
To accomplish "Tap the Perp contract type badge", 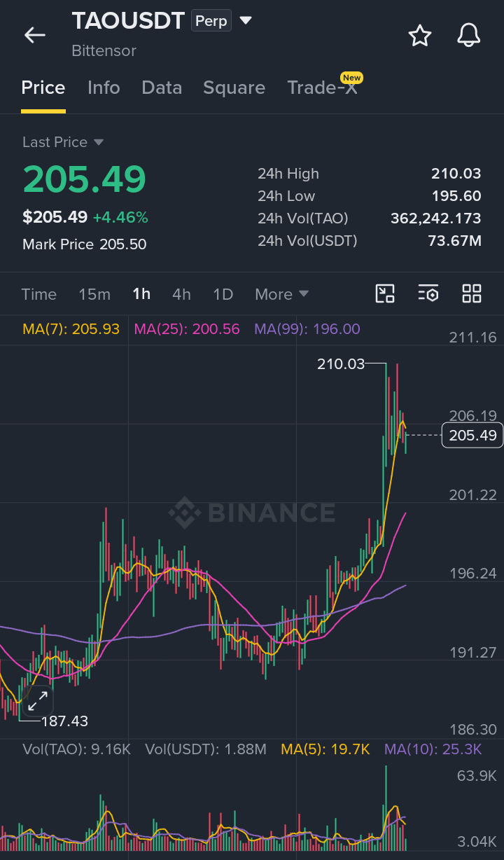I will (x=211, y=21).
